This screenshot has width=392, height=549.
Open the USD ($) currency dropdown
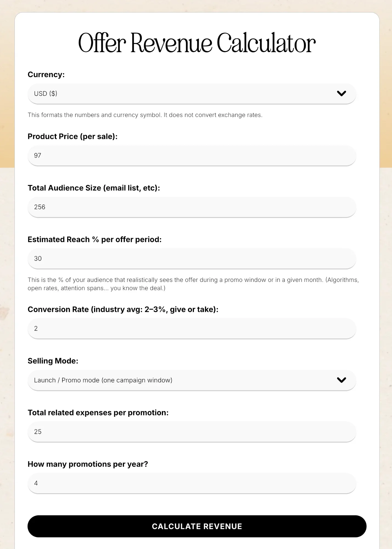pos(192,94)
